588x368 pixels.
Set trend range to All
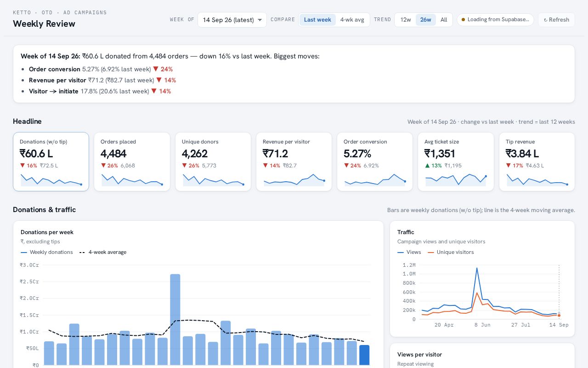(x=444, y=20)
